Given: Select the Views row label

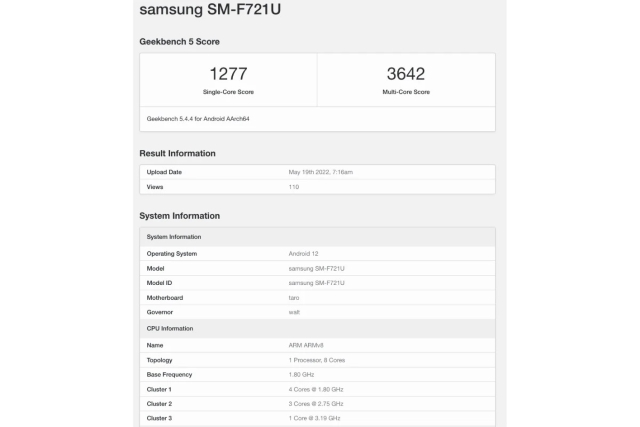Looking at the screenshot, I should point(155,187).
